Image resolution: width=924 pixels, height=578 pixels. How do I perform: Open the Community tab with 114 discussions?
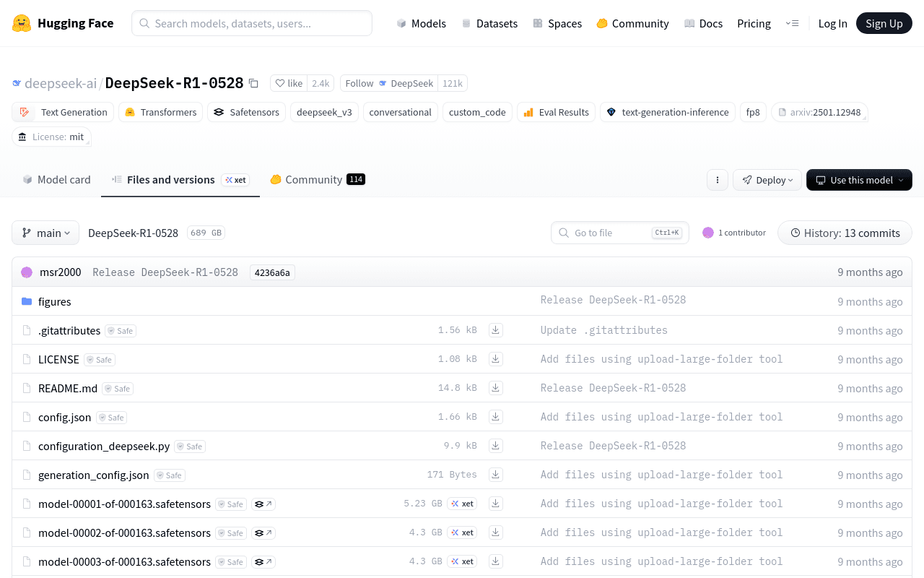coord(318,179)
